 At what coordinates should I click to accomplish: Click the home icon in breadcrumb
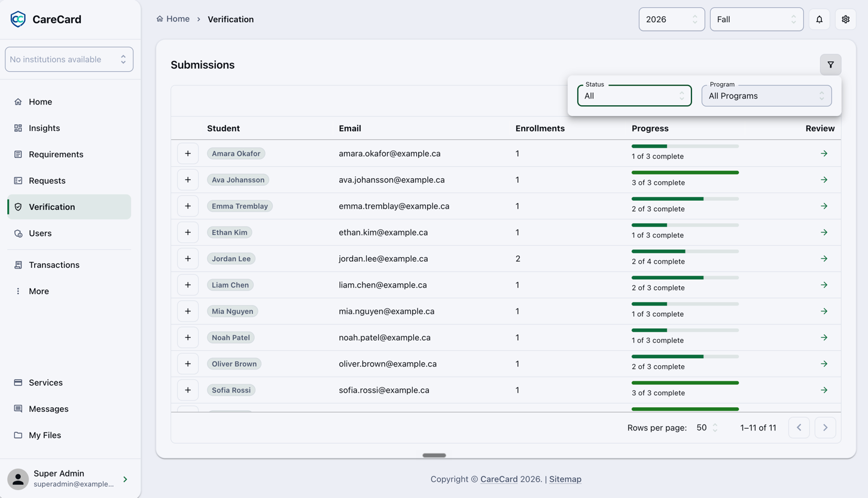point(160,19)
